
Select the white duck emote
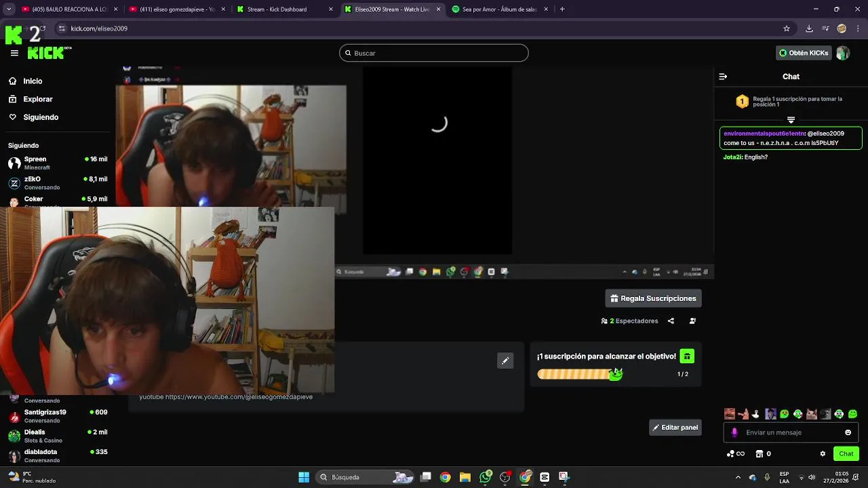coord(757,413)
